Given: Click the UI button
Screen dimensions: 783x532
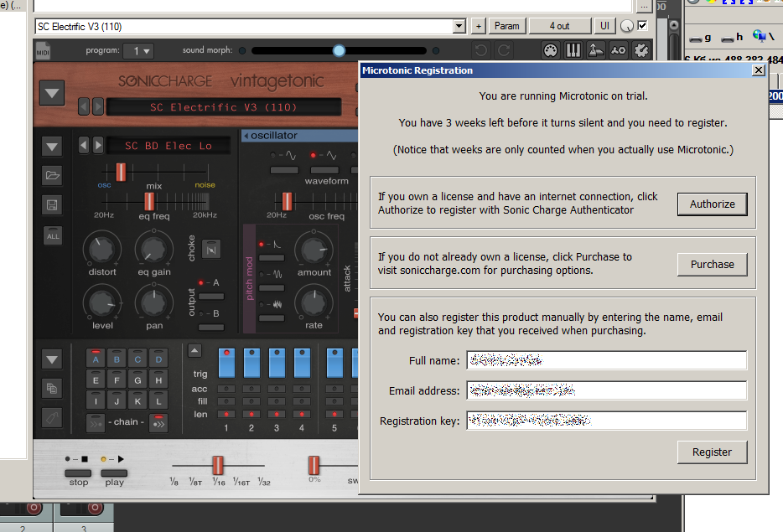Looking at the screenshot, I should (x=604, y=26).
